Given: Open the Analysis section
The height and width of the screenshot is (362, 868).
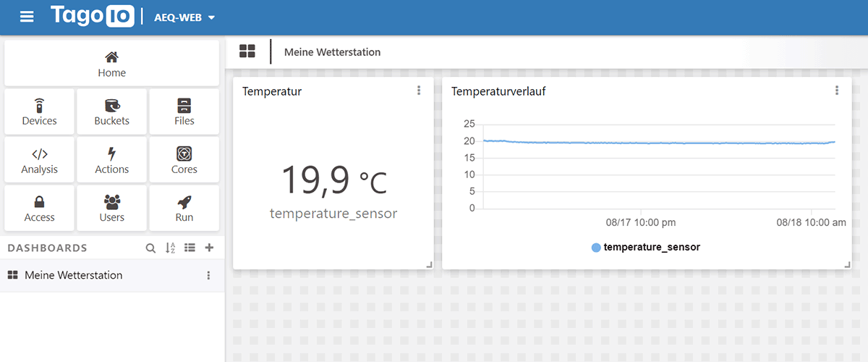Looking at the screenshot, I should click(39, 160).
